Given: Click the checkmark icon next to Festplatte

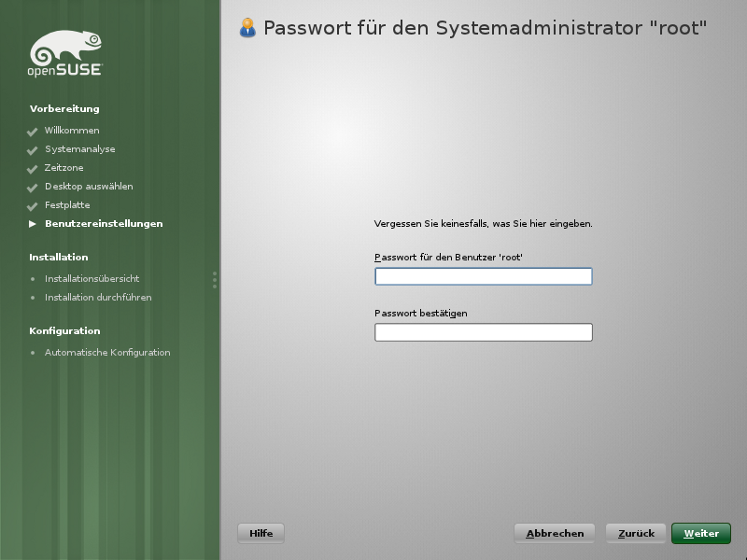Looking at the screenshot, I should (33, 206).
